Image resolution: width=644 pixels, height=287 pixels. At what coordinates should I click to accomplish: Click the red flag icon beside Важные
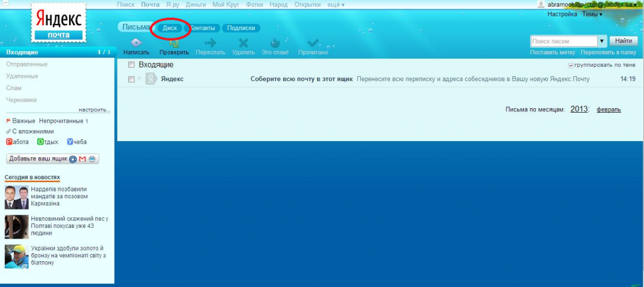(9, 121)
